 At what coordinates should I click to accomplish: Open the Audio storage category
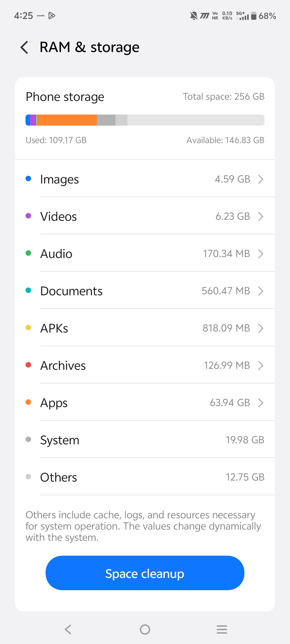[x=145, y=253]
